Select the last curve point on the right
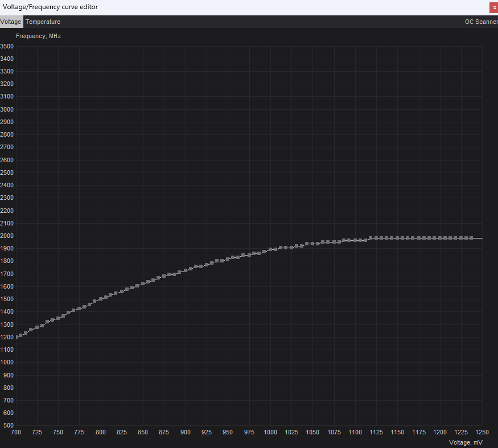 click(x=471, y=238)
